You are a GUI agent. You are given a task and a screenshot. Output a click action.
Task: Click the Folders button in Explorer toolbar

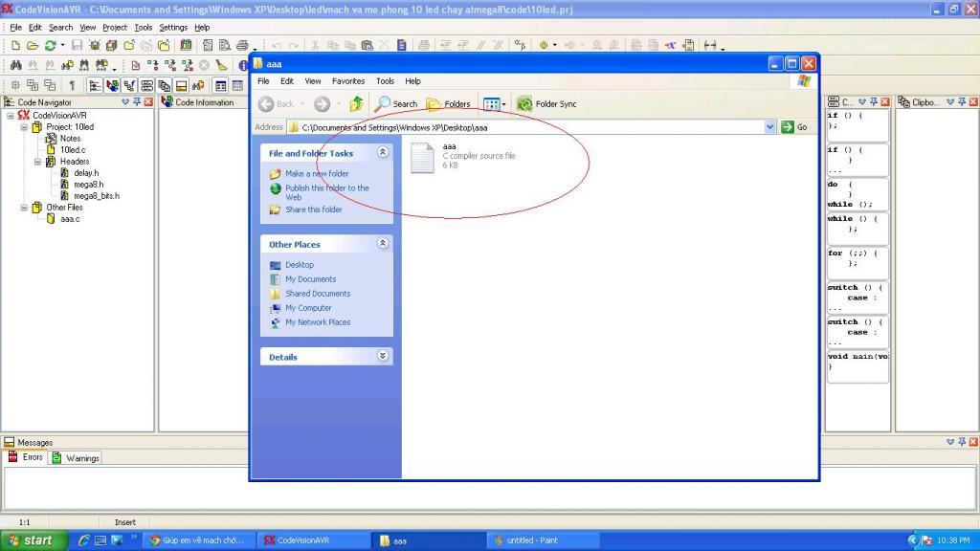(x=448, y=103)
